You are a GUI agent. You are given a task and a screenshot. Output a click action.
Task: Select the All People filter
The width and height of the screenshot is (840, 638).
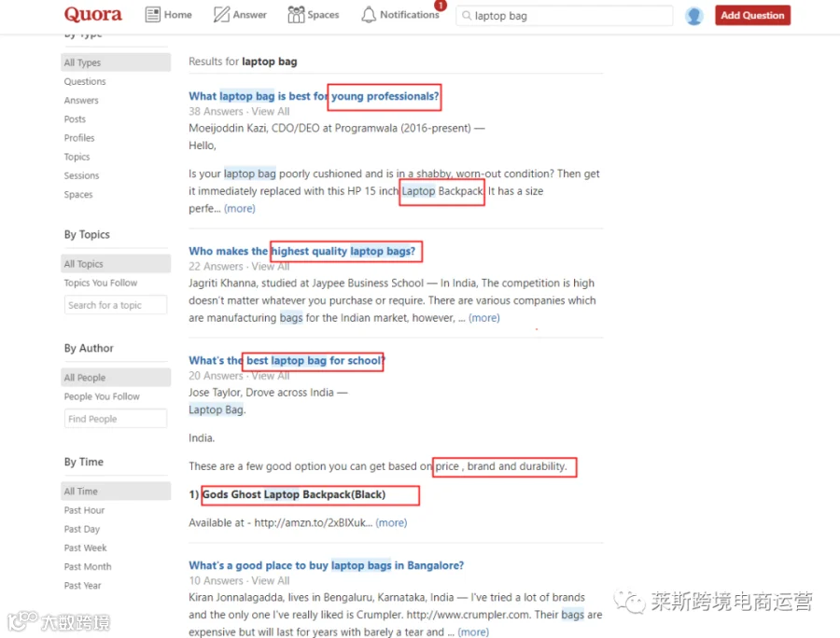click(116, 378)
